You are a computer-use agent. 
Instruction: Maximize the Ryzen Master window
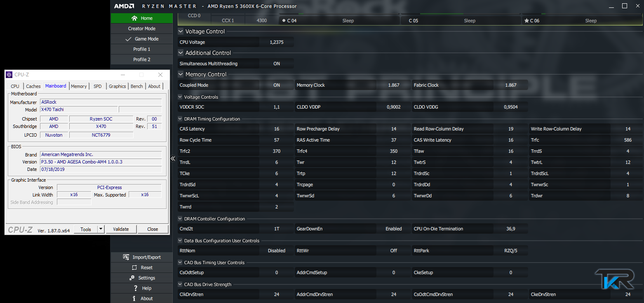[x=625, y=6]
